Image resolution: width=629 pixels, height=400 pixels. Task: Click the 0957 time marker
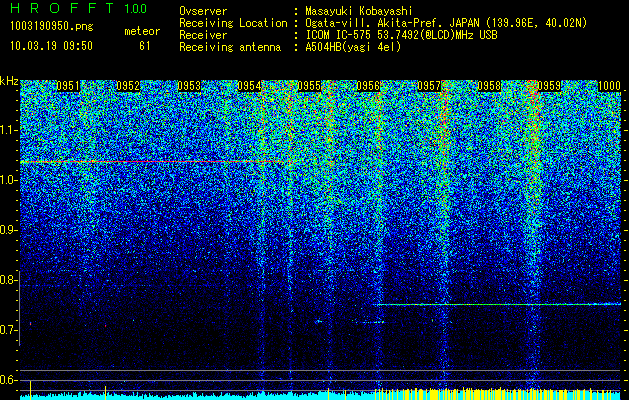(x=429, y=86)
